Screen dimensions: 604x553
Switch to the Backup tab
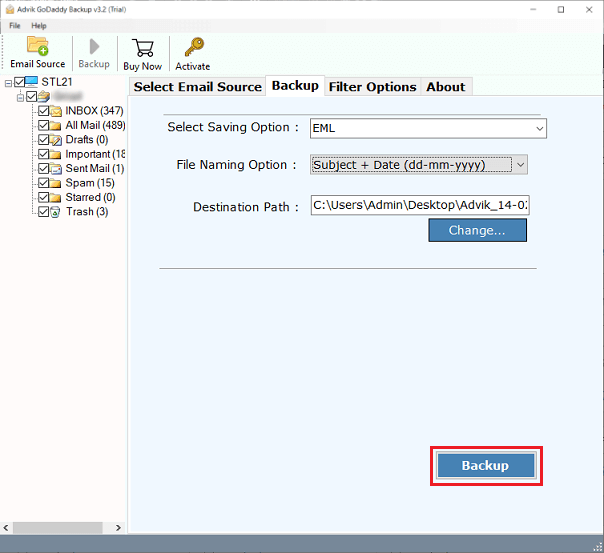(x=295, y=85)
